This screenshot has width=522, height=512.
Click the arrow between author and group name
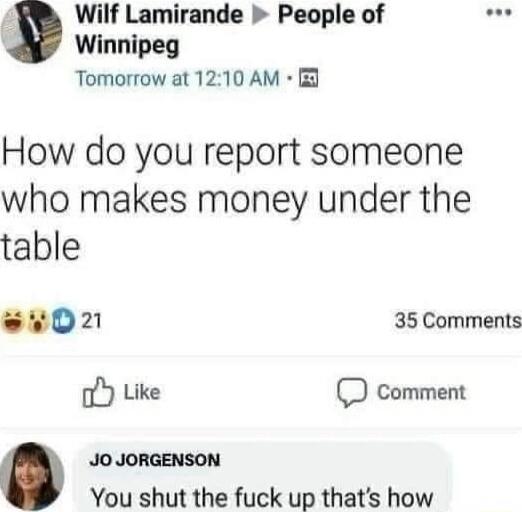260,16
